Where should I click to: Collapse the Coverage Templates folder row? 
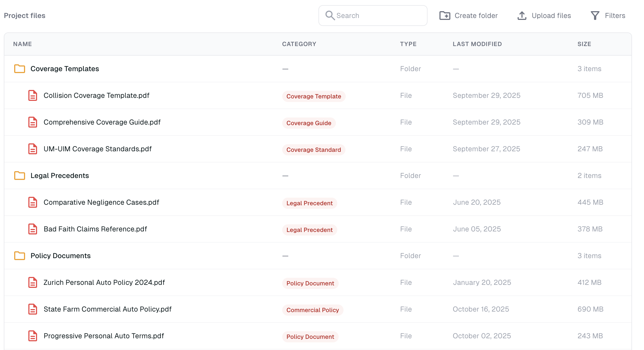tap(65, 69)
